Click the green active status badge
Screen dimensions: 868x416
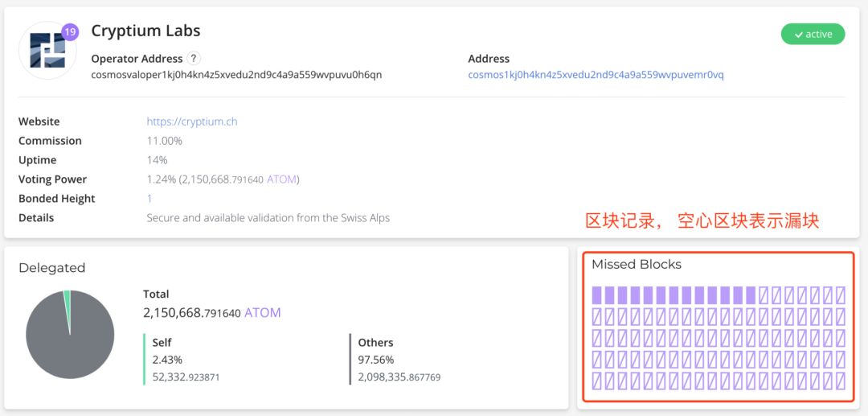pos(813,34)
